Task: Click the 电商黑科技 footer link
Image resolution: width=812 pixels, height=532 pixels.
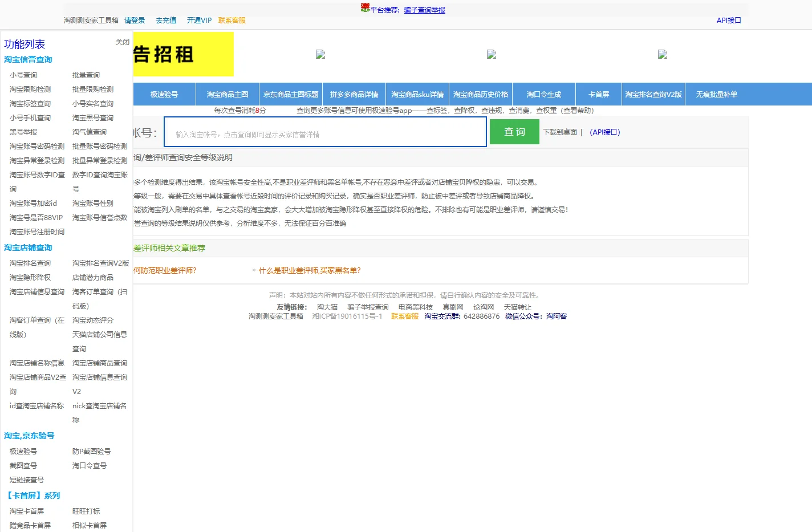Action: (416, 307)
